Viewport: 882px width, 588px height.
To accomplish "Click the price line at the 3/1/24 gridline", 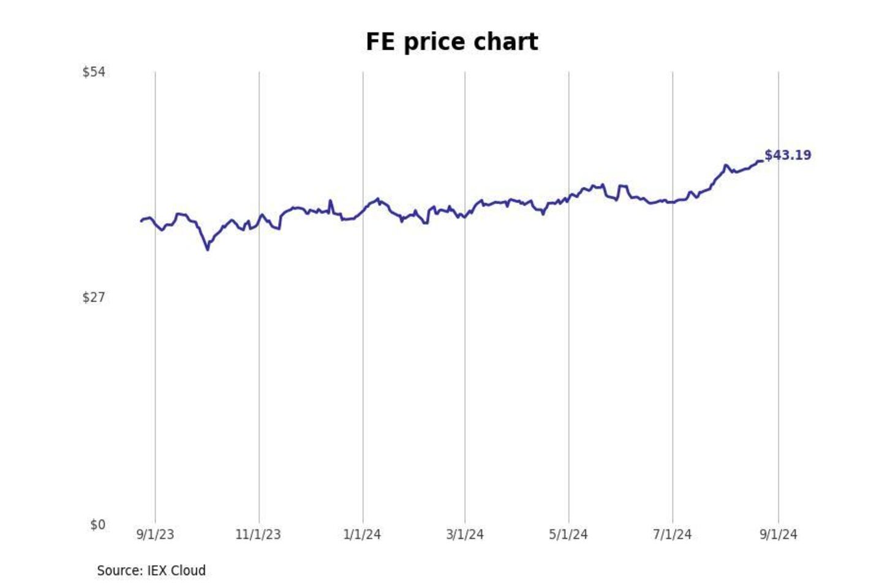I will pos(465,216).
